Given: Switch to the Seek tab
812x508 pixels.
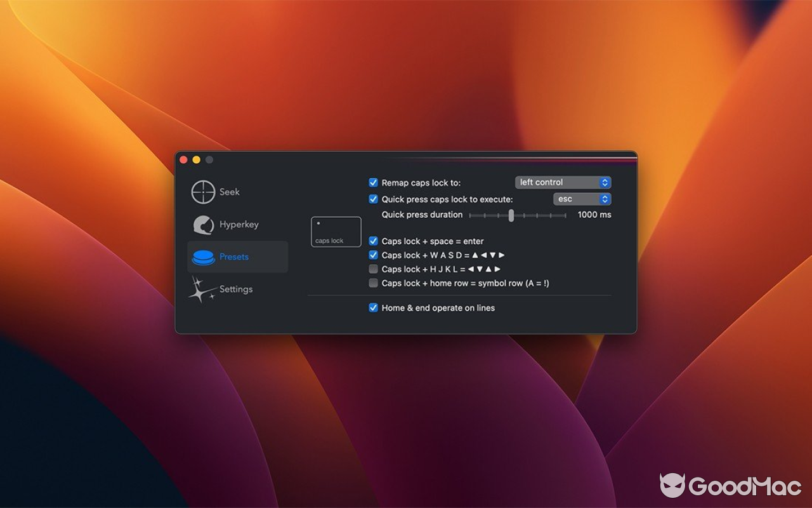Looking at the screenshot, I should [230, 192].
